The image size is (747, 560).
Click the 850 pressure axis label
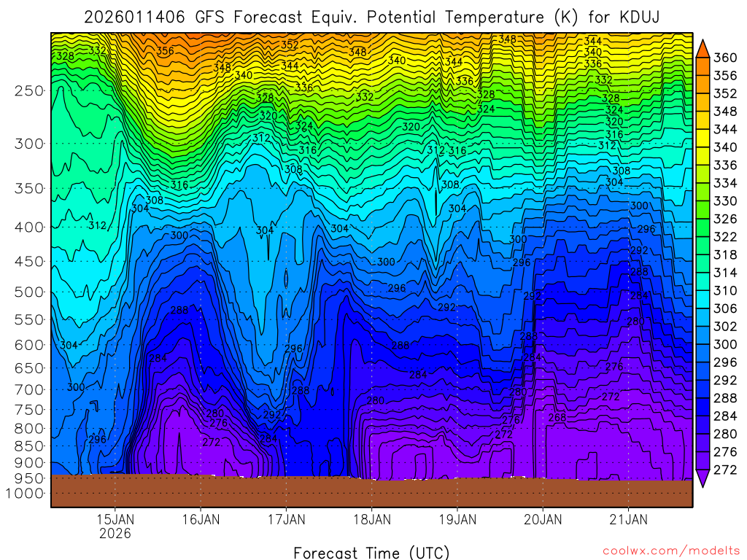click(29, 446)
